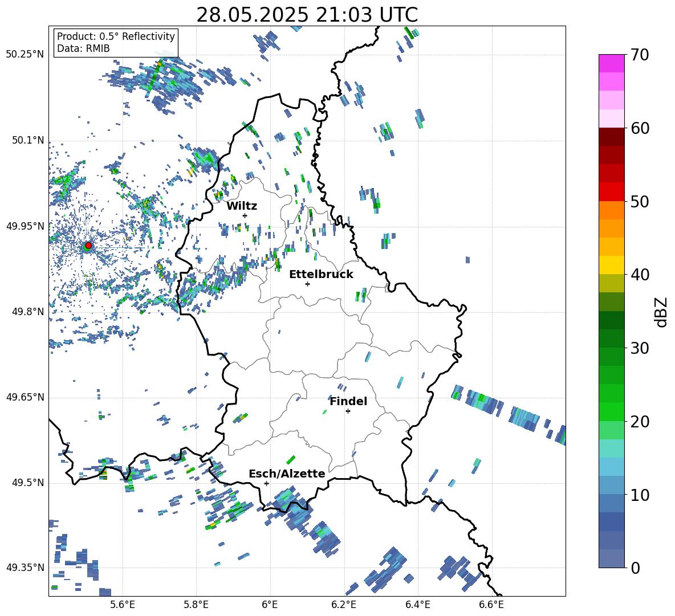The height and width of the screenshot is (616, 675).
Task: Click the 49.5°N latitude label
Action: click(x=28, y=483)
